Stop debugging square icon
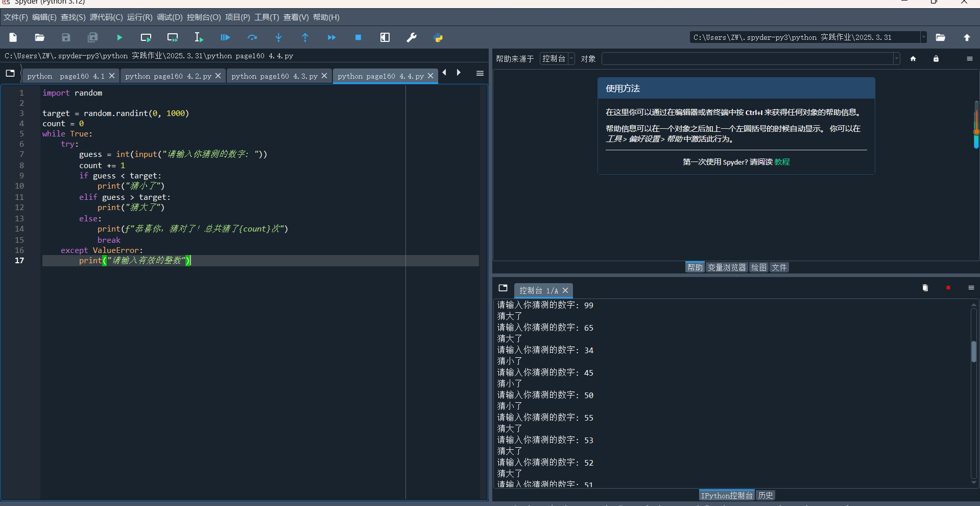Viewport: 980px width, 506px height. [x=358, y=37]
